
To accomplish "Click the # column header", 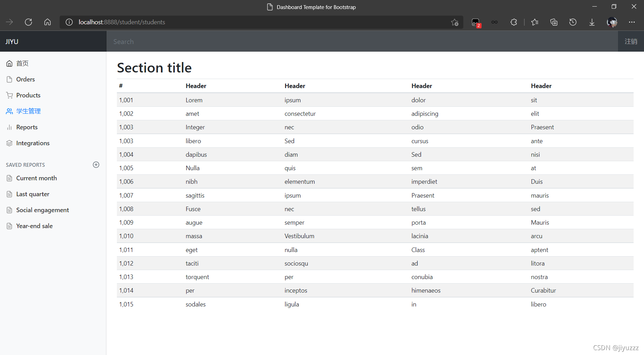I will point(121,86).
